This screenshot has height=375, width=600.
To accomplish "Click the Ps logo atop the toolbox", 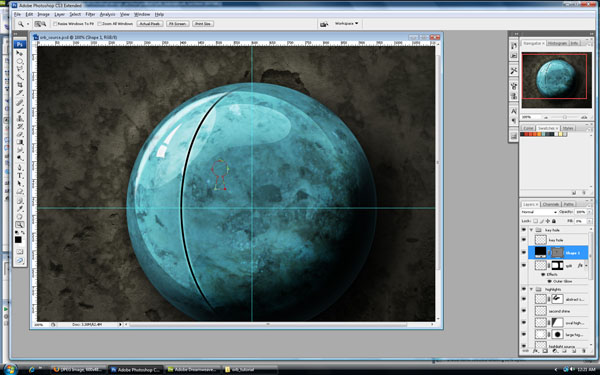I will click(20, 44).
